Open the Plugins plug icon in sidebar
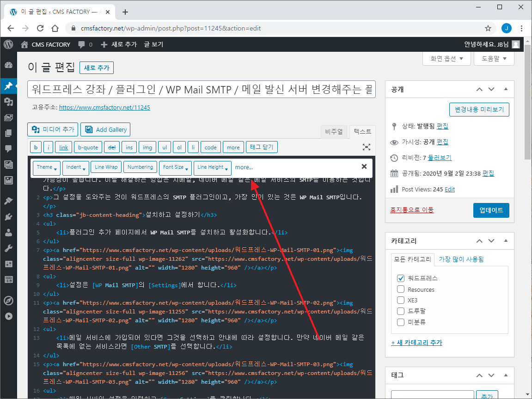Screen dimensions: 532x399 click(8, 217)
